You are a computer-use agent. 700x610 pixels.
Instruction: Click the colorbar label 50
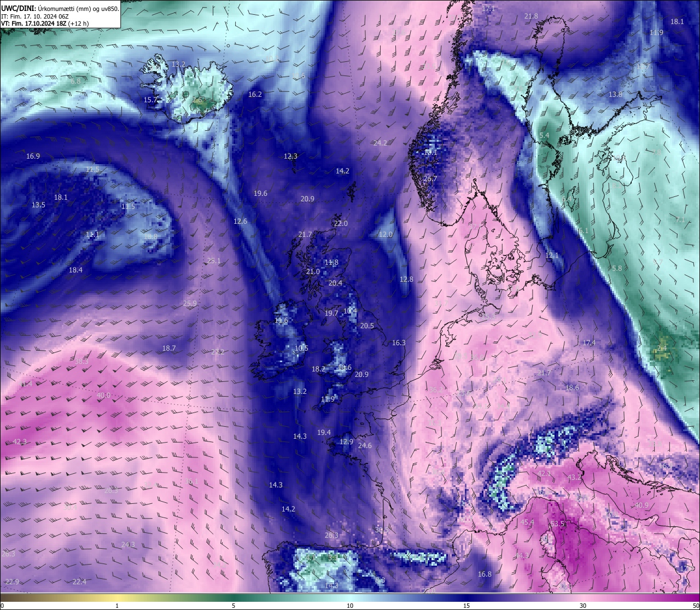pos(696,606)
